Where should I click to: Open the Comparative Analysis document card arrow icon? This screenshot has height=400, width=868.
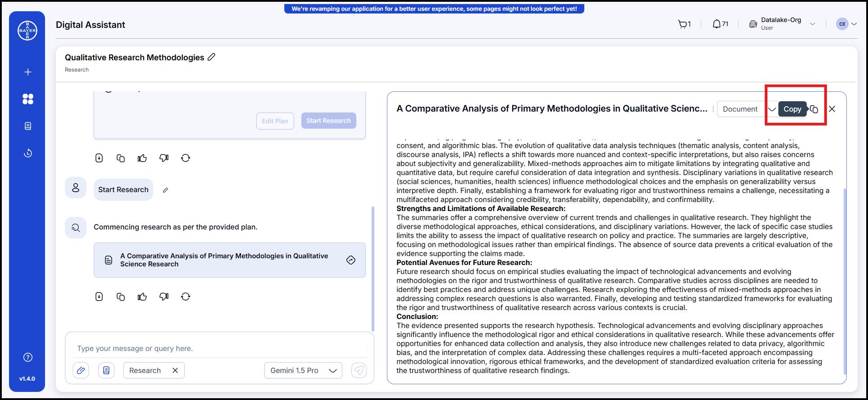pos(351,260)
